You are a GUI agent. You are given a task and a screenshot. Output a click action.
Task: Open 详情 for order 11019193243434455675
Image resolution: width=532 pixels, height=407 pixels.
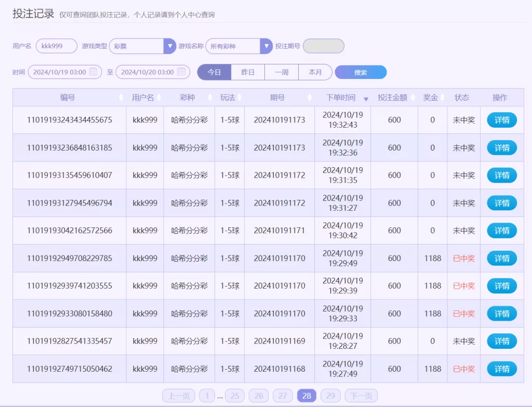pos(502,120)
